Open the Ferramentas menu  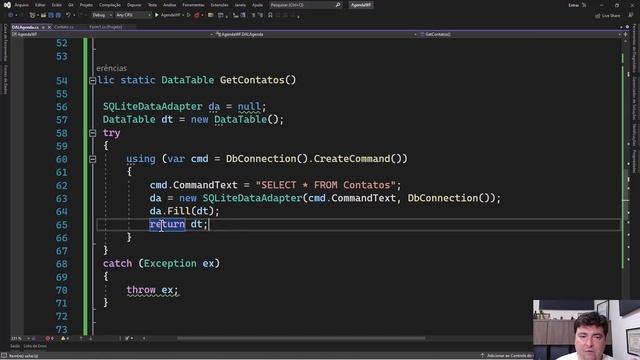(x=193, y=5)
